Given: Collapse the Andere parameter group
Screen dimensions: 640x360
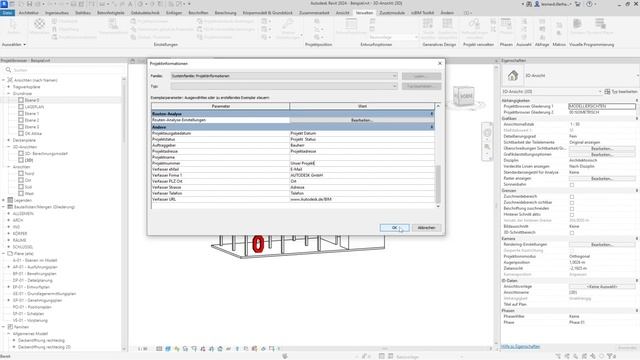Looking at the screenshot, I should 432,127.
